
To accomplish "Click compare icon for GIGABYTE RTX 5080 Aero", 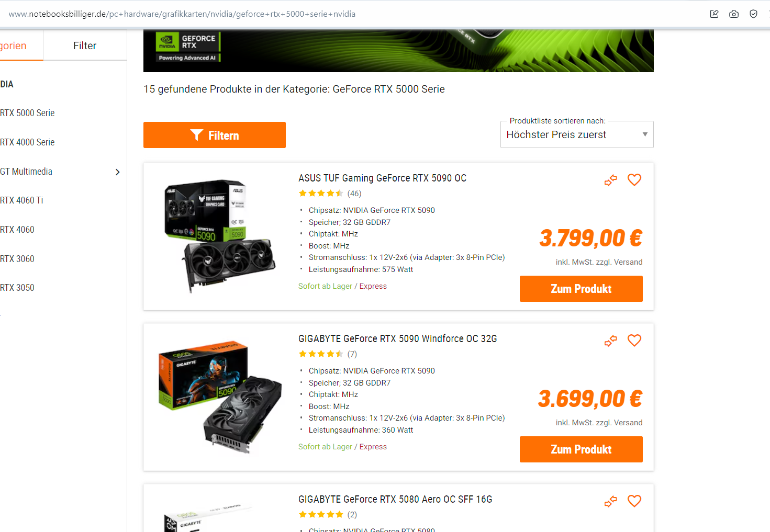I will point(611,502).
